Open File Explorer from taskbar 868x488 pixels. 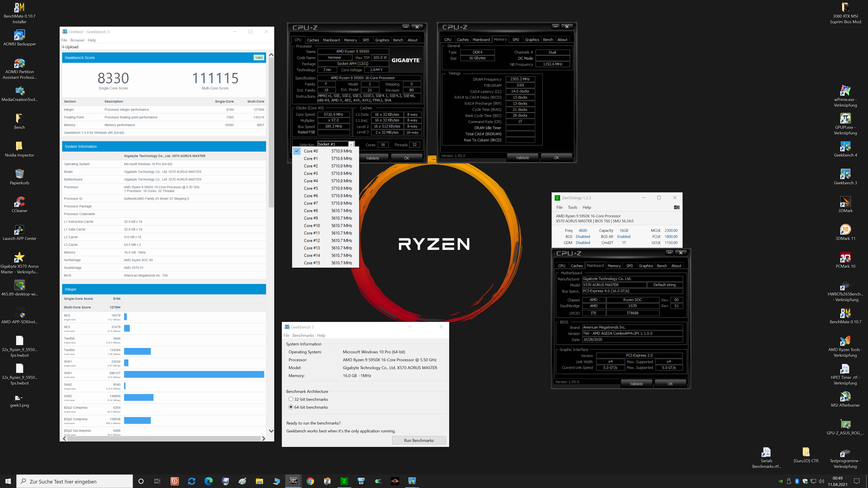(259, 481)
